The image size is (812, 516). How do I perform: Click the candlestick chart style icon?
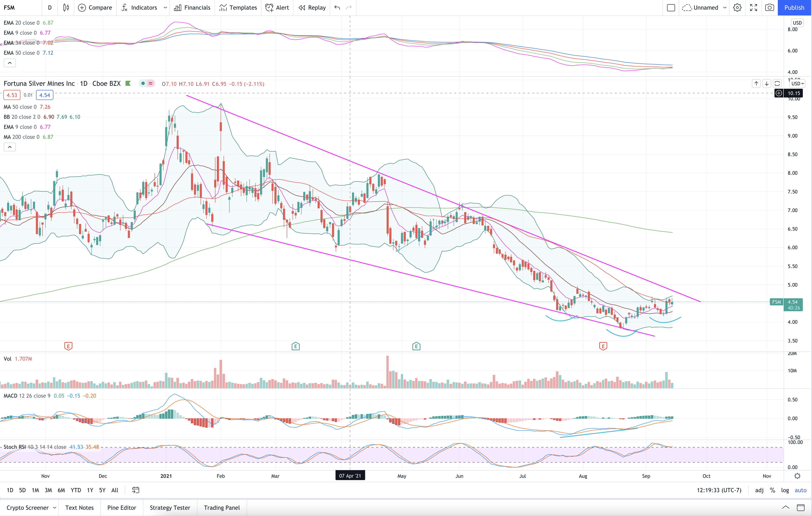[x=66, y=8]
